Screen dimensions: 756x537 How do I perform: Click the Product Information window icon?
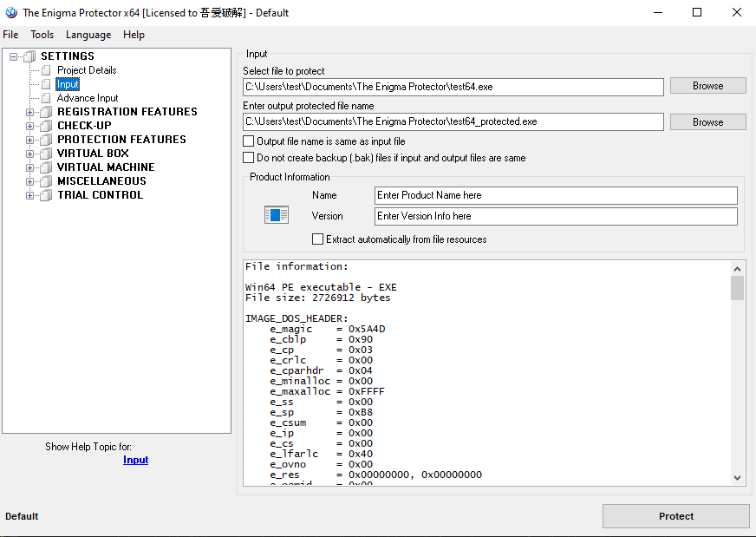[x=277, y=215]
